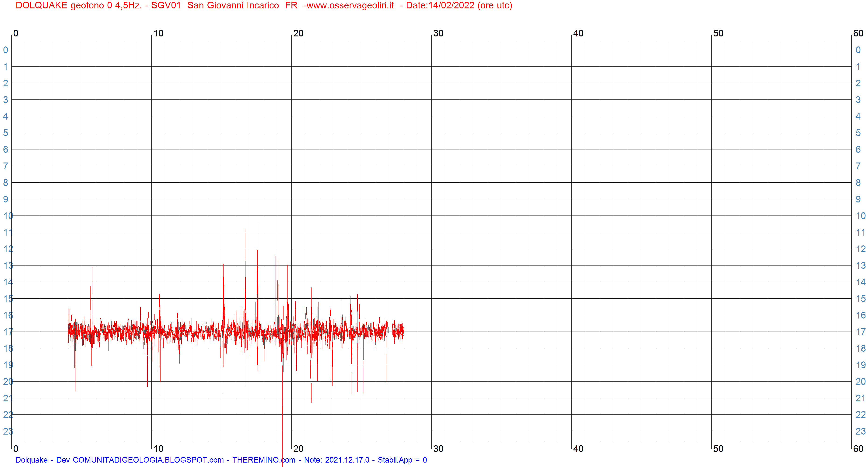Open the COMUNITADIGEOLOGIA.BLOGSPOT.com footer link

click(x=148, y=460)
